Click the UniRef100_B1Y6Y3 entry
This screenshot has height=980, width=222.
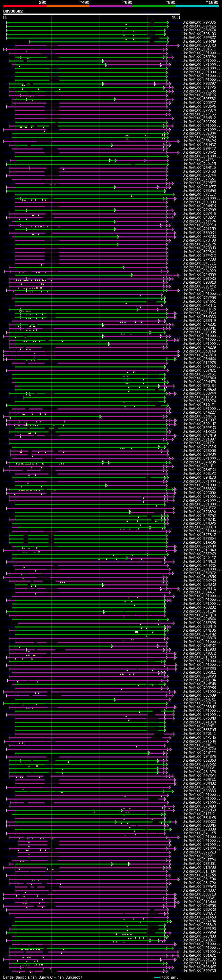point(199,397)
